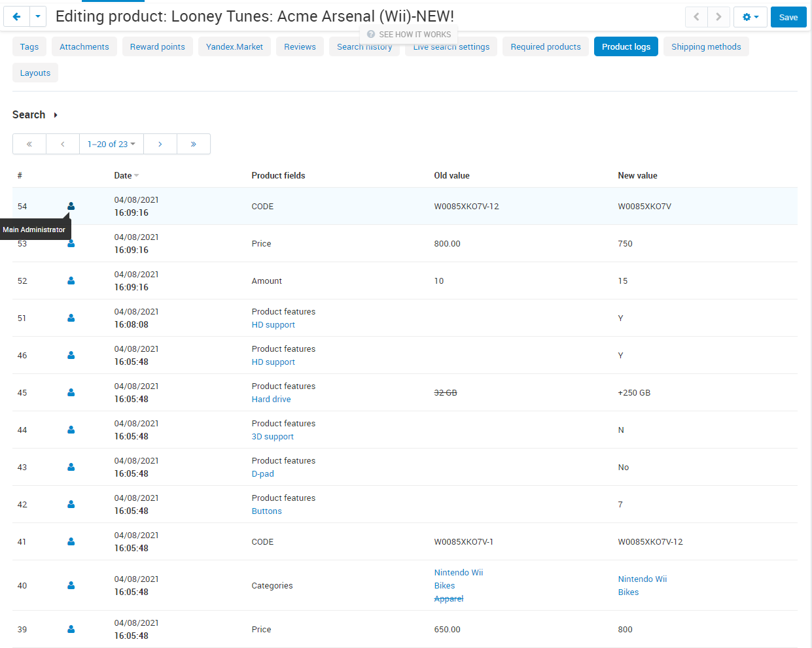Image resolution: width=812 pixels, height=648 pixels.
Task: Open the Buttons feature link
Action: point(266,511)
